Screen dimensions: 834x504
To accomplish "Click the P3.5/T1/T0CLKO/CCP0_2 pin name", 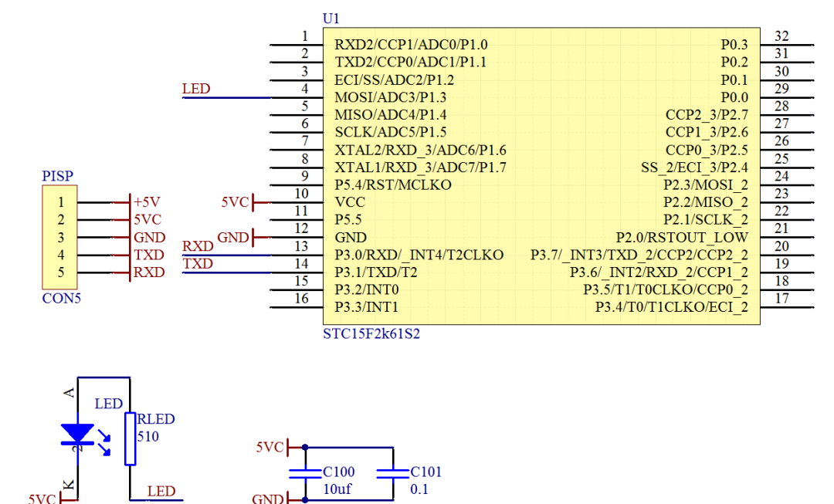I will pos(666,289).
